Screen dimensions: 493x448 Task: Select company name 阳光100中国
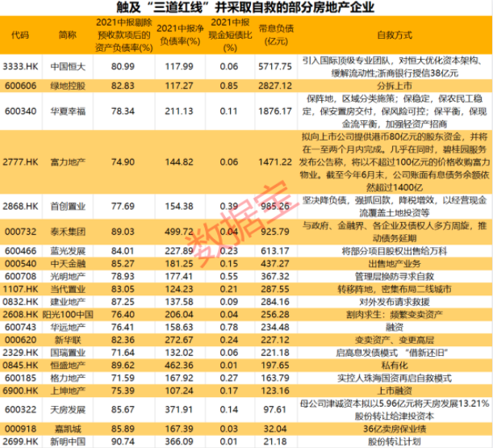[68, 315]
